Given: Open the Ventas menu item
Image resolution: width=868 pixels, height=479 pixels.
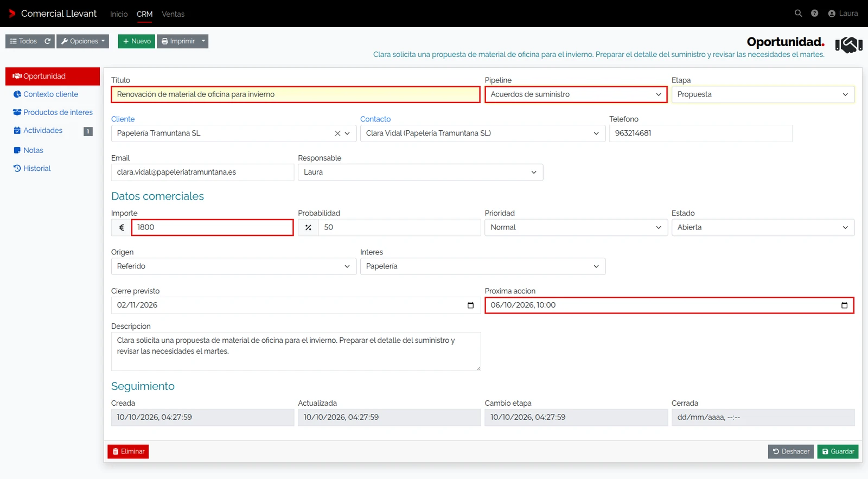Looking at the screenshot, I should click(x=173, y=14).
